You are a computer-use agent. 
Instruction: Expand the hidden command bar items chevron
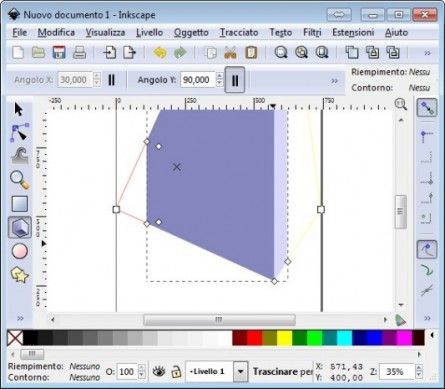click(427, 53)
